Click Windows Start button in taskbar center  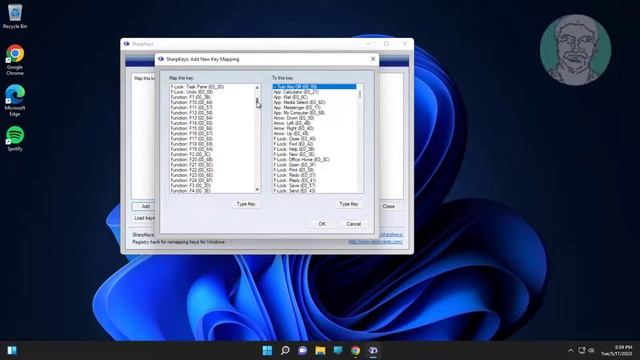(x=267, y=350)
